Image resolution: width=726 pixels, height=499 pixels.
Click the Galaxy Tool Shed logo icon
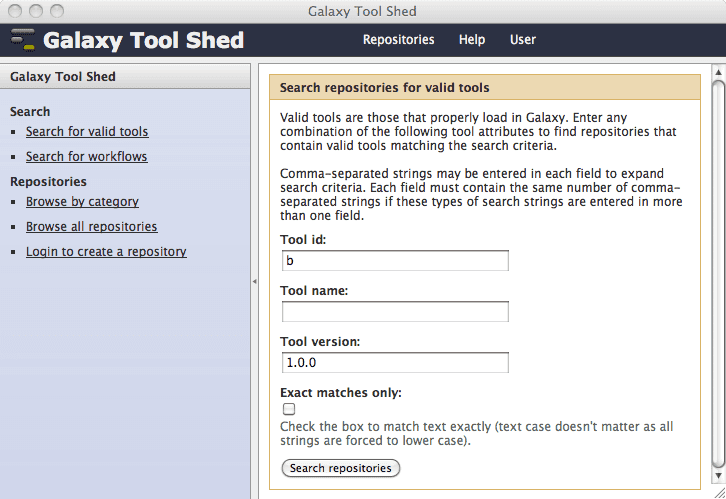[22, 40]
